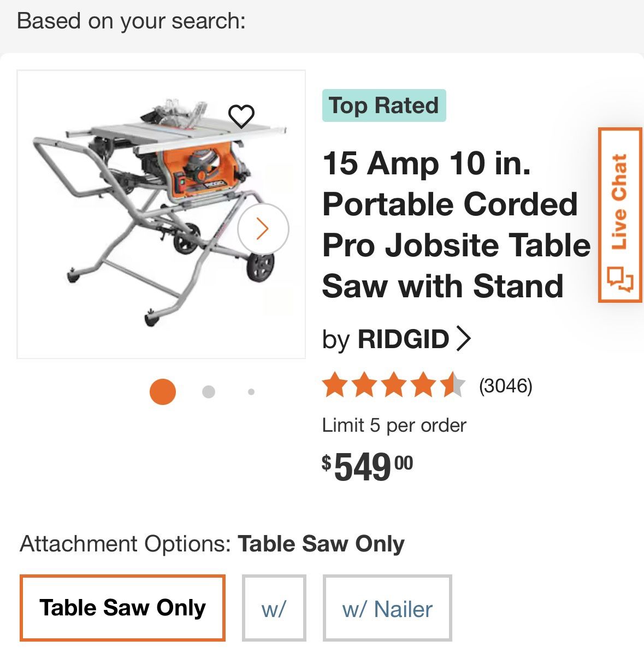Tap the heart icon to save product
This screenshot has width=644, height=652.
tap(241, 116)
